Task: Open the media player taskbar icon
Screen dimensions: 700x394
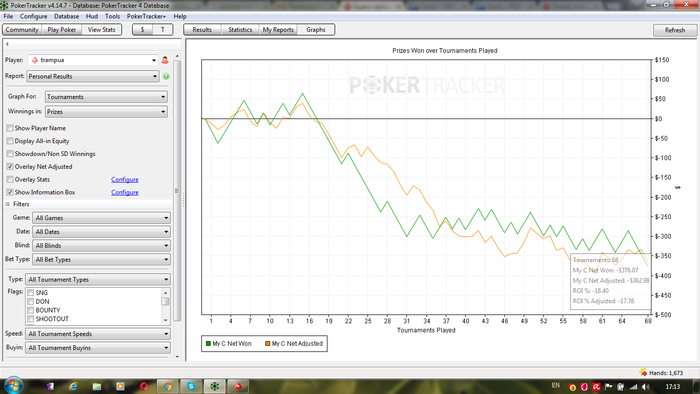Action: click(x=121, y=386)
